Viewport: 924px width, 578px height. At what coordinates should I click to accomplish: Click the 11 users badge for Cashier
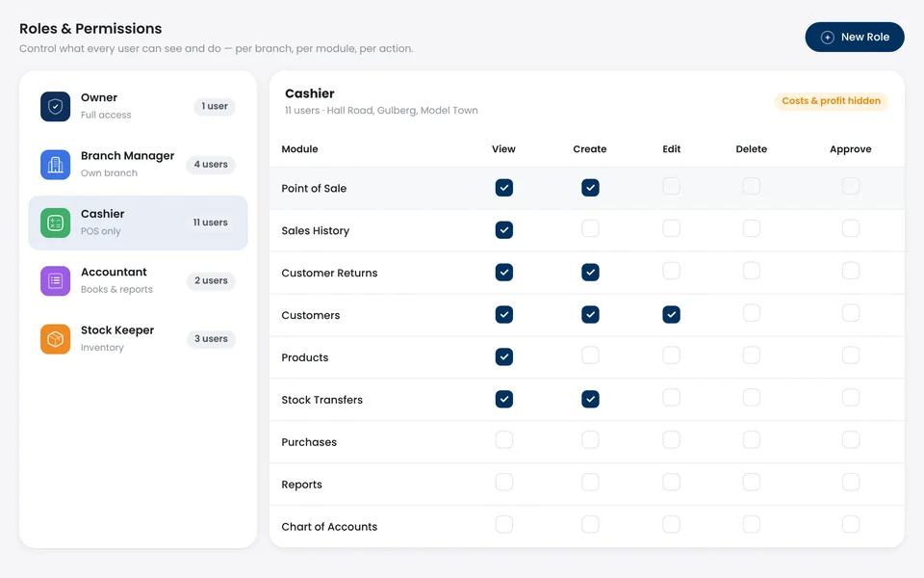(211, 223)
